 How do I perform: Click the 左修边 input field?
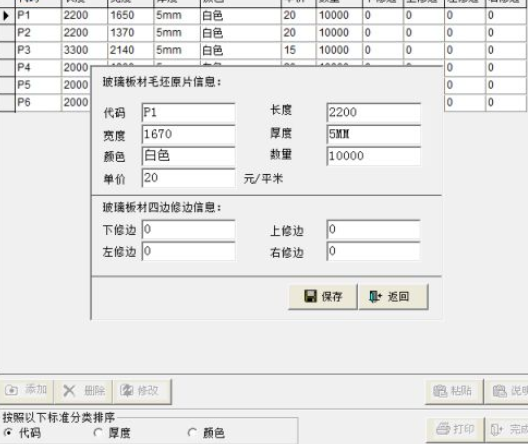pyautogui.click(x=189, y=251)
